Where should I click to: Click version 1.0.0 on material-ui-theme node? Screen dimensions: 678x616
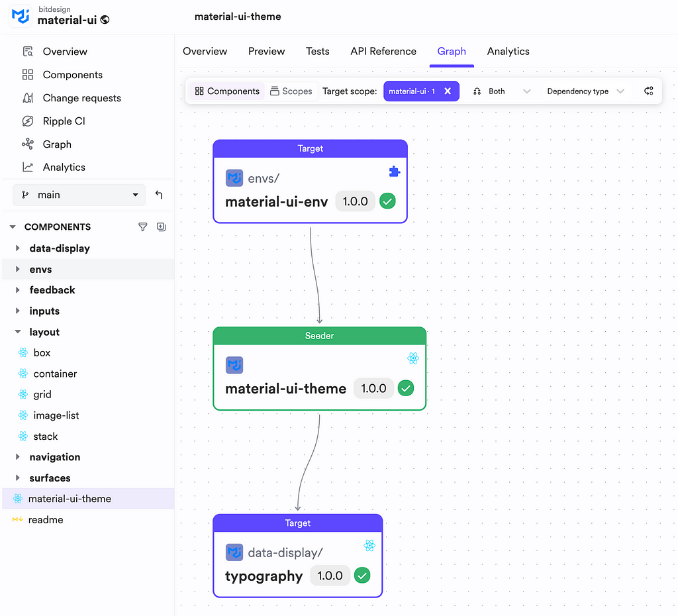[x=373, y=388]
